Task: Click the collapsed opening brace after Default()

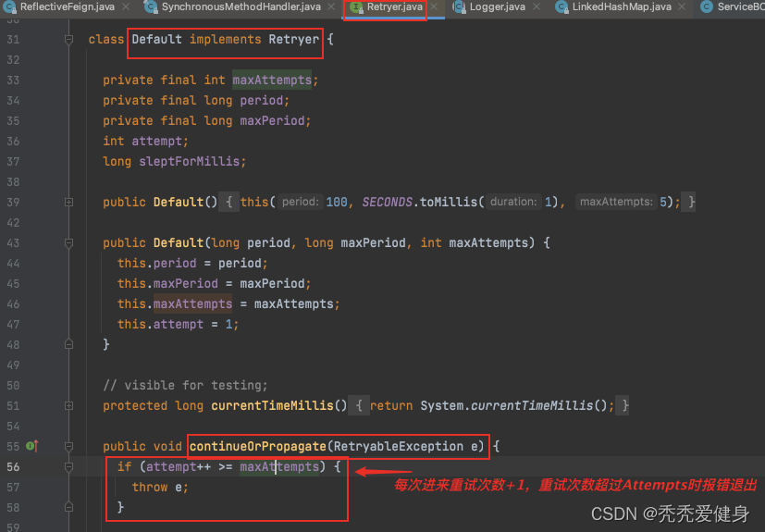Action: pyautogui.click(x=228, y=202)
